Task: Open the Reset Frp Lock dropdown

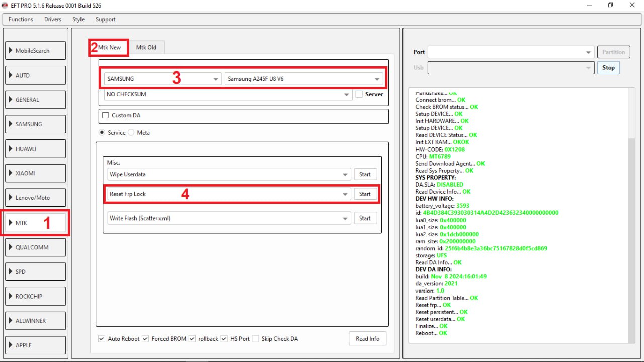Action: [x=229, y=194]
